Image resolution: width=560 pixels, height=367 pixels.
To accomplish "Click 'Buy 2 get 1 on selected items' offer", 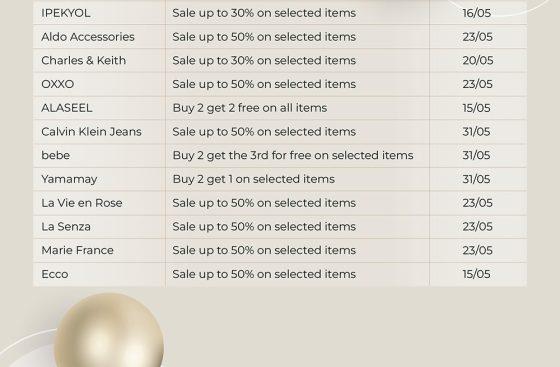I will tap(254, 179).
